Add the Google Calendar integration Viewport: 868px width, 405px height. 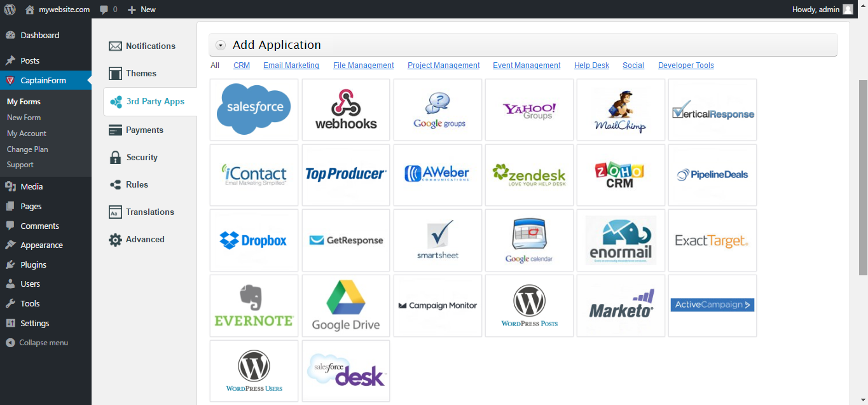[x=529, y=240]
